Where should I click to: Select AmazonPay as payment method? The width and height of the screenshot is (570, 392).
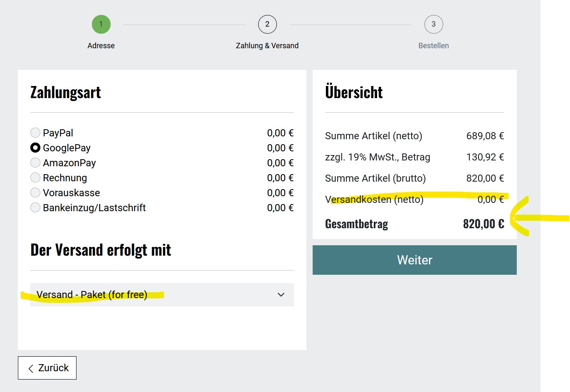coord(35,163)
